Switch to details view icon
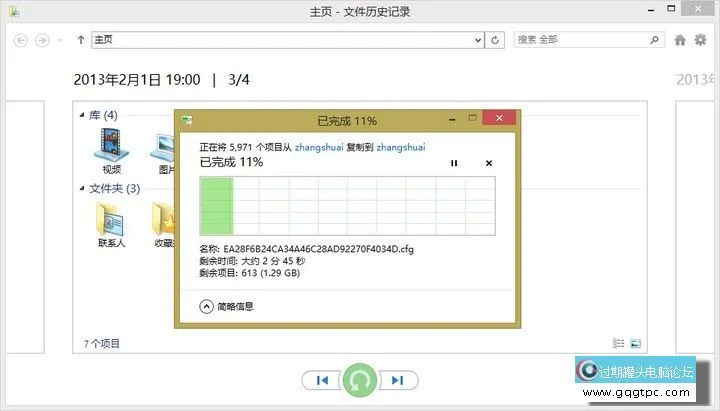Image resolution: width=720 pixels, height=411 pixels. 618,343
